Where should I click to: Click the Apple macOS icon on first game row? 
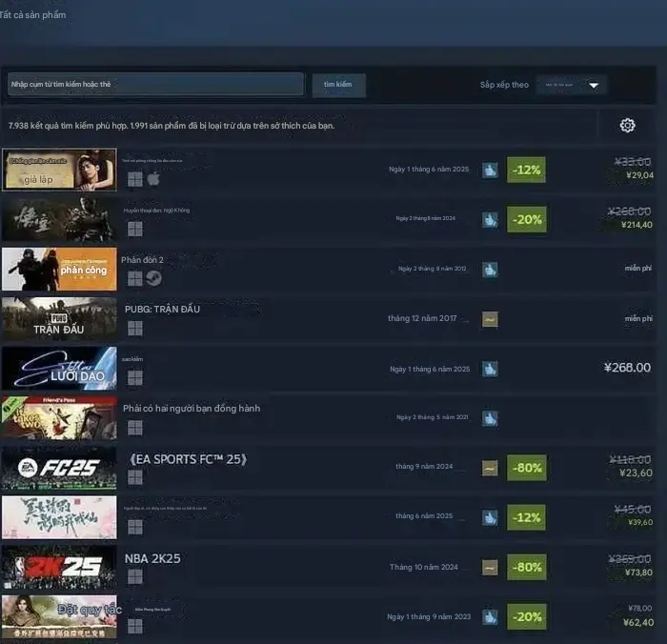pos(153,179)
